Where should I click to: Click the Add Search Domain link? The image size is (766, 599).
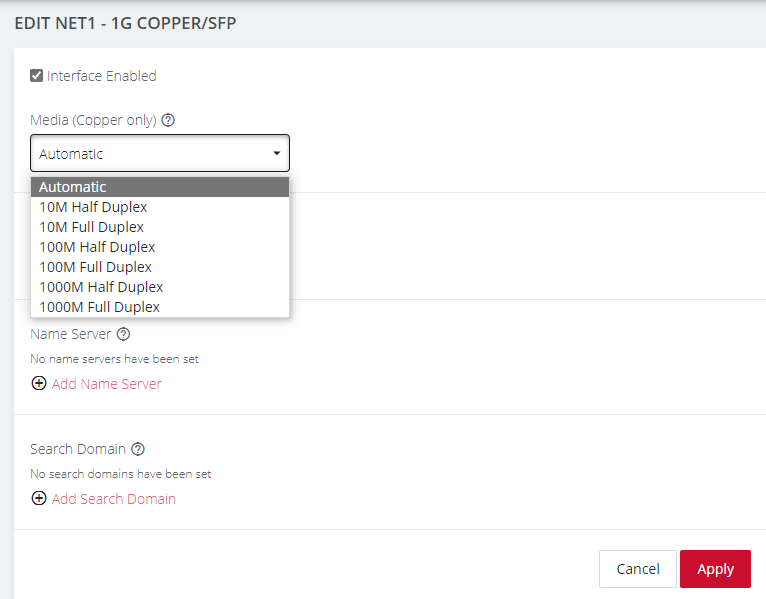click(x=114, y=499)
